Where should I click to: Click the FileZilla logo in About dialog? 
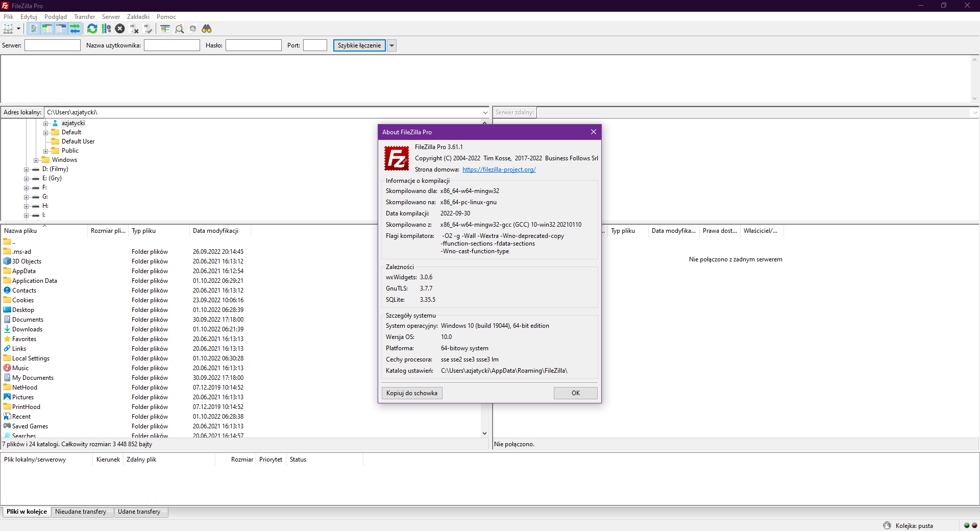(x=397, y=158)
